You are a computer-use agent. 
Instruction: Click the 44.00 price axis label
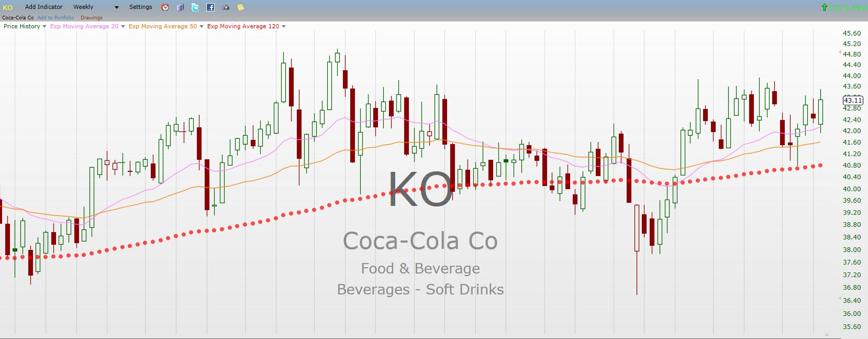click(x=852, y=75)
